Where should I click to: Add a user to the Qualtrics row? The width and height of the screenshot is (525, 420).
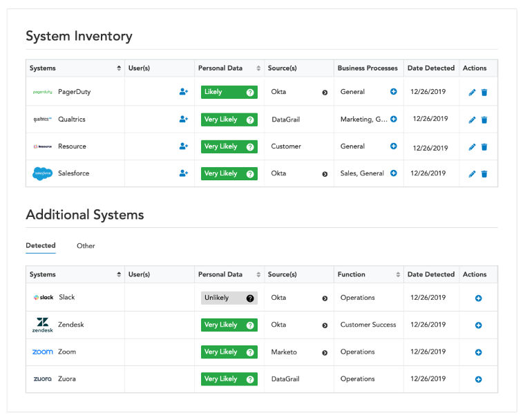184,119
